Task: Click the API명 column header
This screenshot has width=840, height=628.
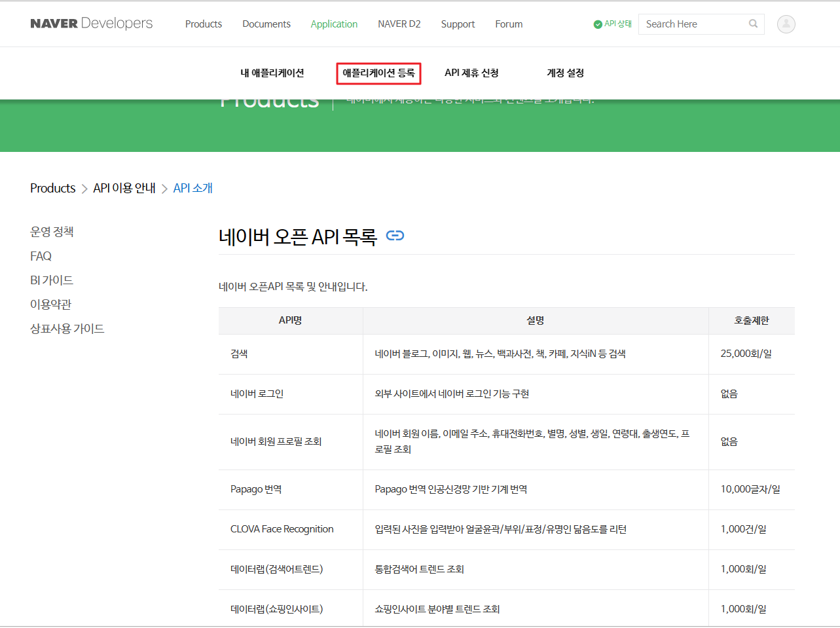Action: point(291,321)
